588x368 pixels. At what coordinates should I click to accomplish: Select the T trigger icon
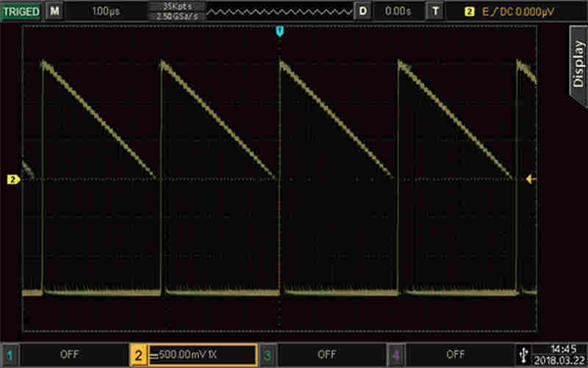(437, 11)
